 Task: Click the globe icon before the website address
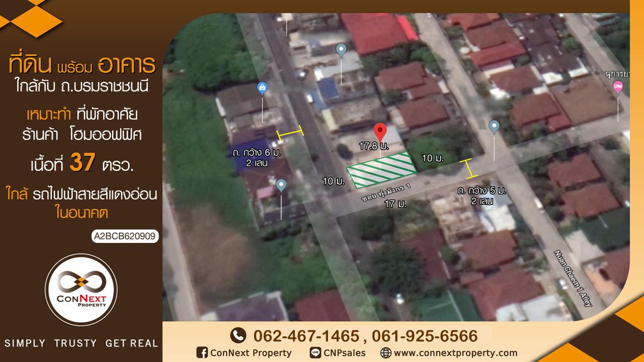tap(386, 353)
